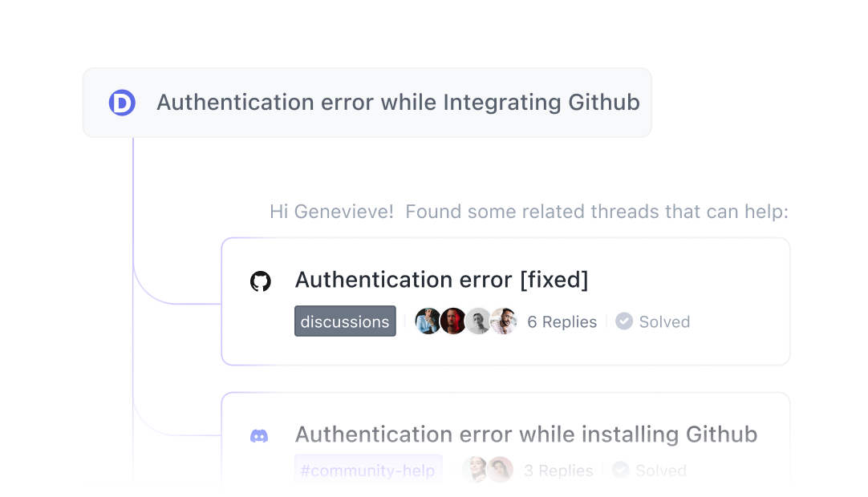
Task: Click the GitHub icon on first thread
Action: [261, 281]
